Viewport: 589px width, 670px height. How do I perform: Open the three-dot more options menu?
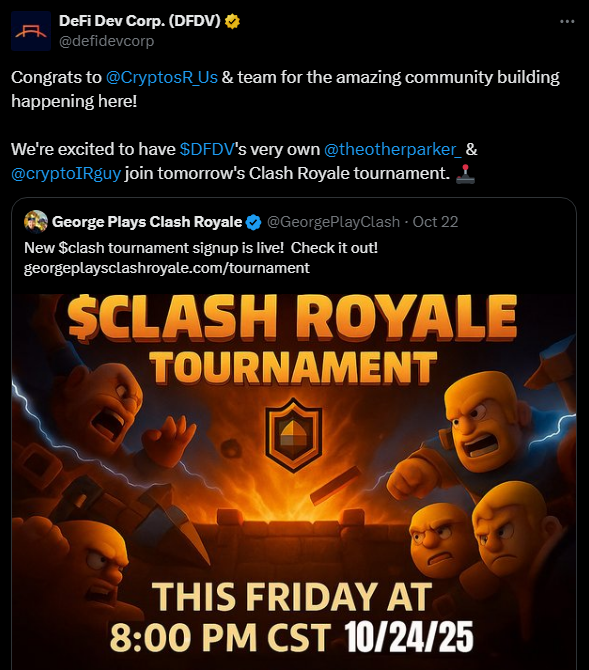coord(567,21)
